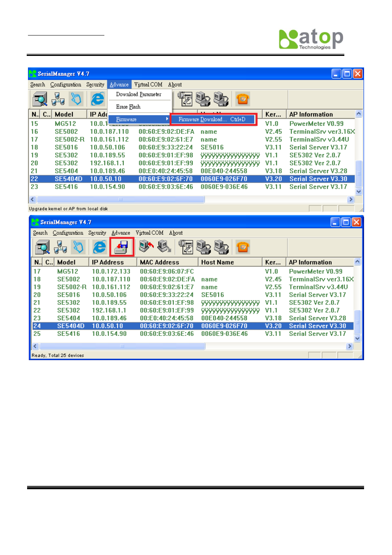This screenshot has height=555, width=392.
Task: Choose Download Parameter from the Advance menu
Action: click(x=139, y=95)
